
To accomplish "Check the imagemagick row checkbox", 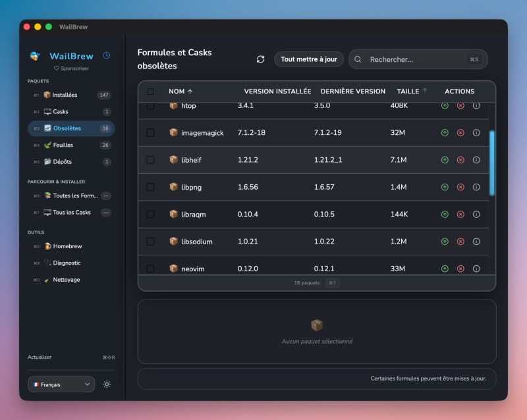I will (x=150, y=133).
